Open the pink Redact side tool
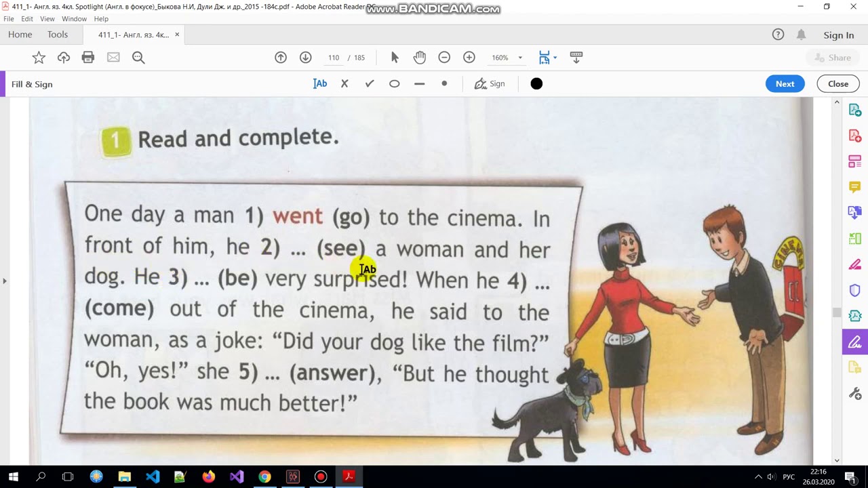The image size is (868, 488). pyautogui.click(x=855, y=264)
